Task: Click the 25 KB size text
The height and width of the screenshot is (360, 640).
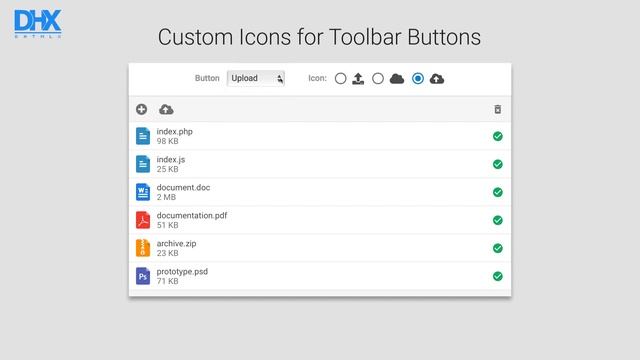Action: (x=167, y=169)
